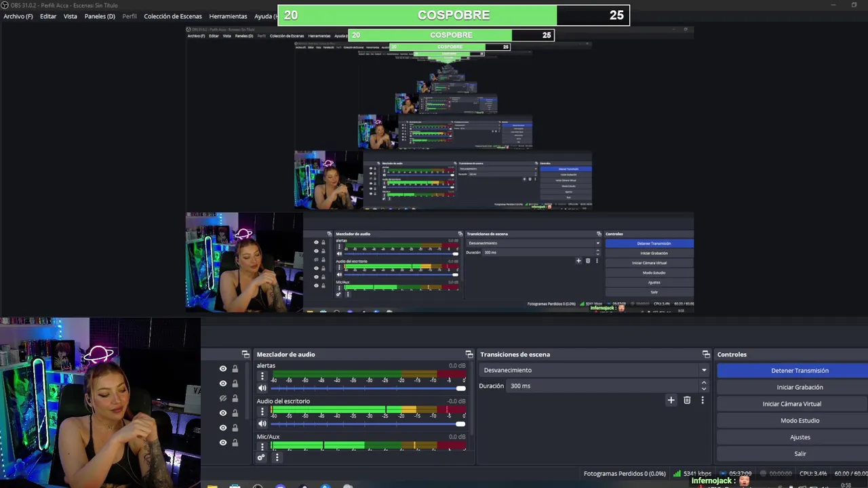Click the webcam feed thumbnail

pyautogui.click(x=100, y=403)
